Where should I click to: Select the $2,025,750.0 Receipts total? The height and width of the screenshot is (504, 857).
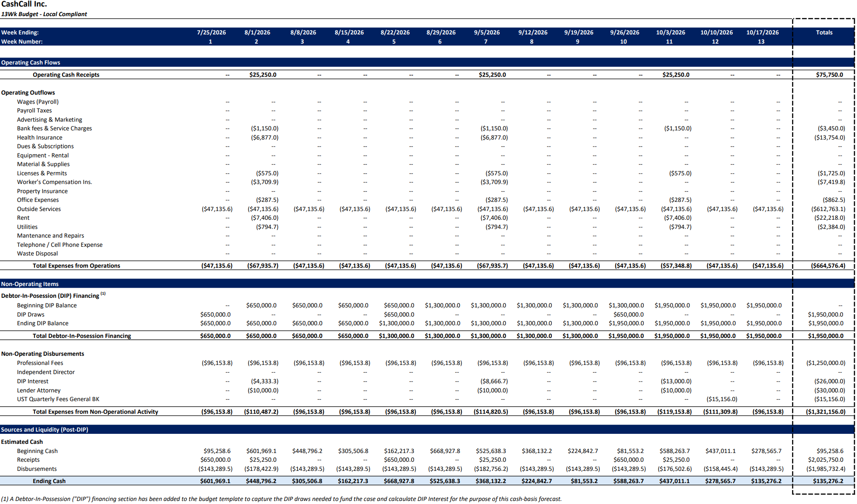826,460
